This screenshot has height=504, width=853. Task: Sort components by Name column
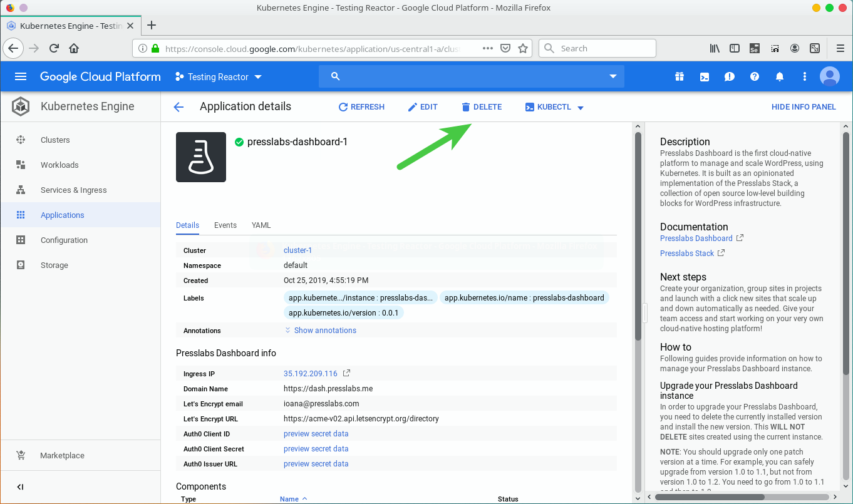click(x=293, y=499)
